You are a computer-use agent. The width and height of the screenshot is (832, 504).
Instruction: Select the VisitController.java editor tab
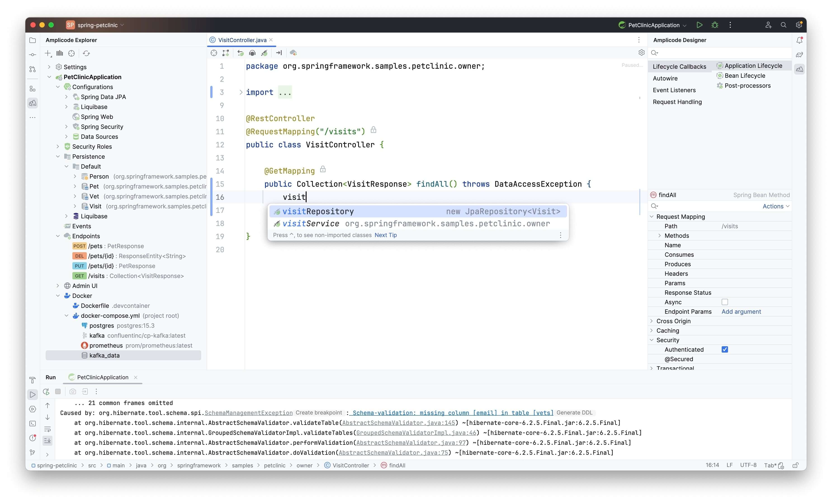(242, 40)
